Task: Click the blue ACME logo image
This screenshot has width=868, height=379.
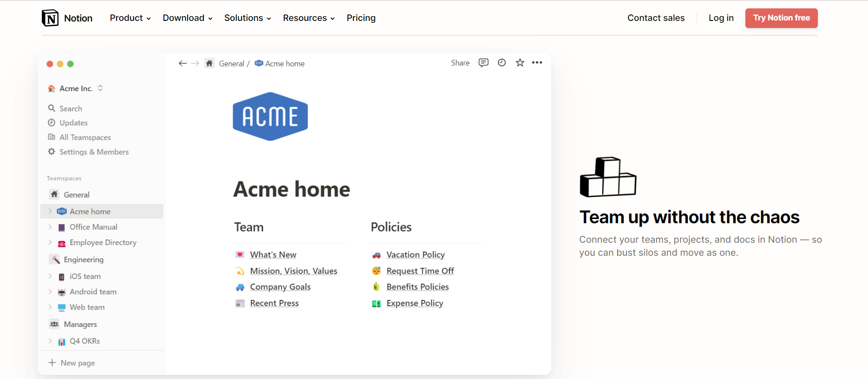Action: (x=270, y=116)
